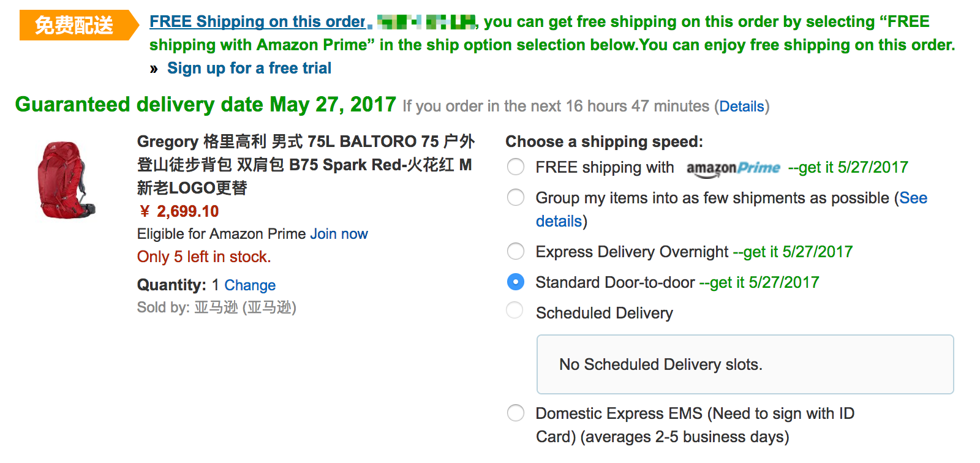Select FREE shipping with Amazon Prime option
Viewport: 980px width, 463px height.
point(516,167)
